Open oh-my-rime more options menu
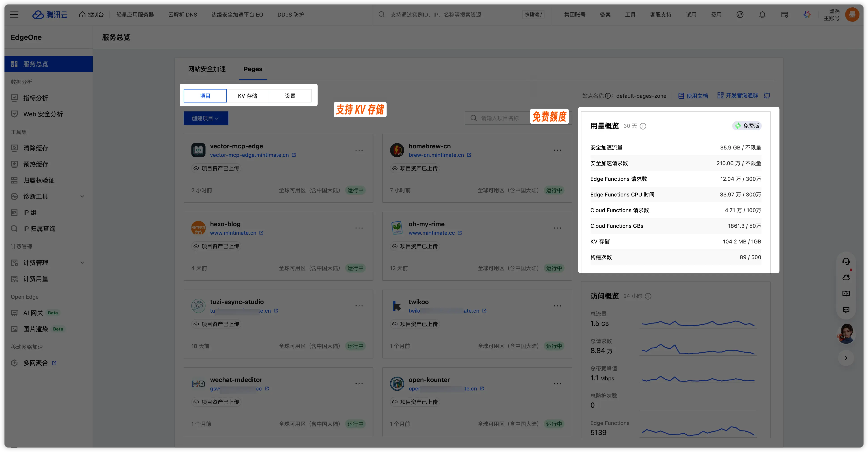This screenshot has width=868, height=452. pyautogui.click(x=558, y=228)
